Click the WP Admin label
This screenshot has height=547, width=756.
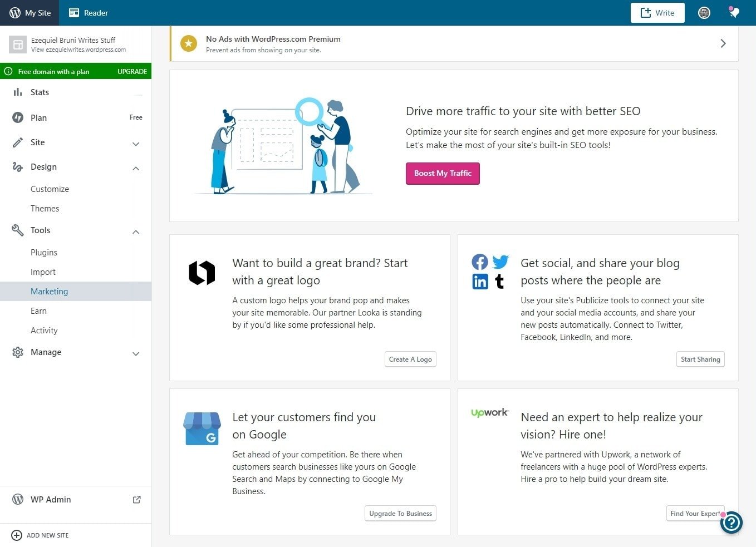[51, 500]
